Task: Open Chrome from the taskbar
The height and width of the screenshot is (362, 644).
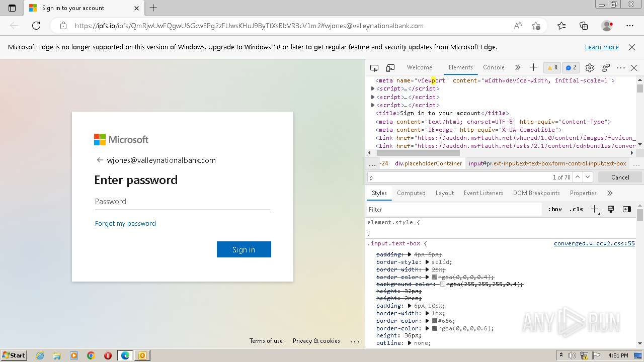Action: click(x=91, y=355)
